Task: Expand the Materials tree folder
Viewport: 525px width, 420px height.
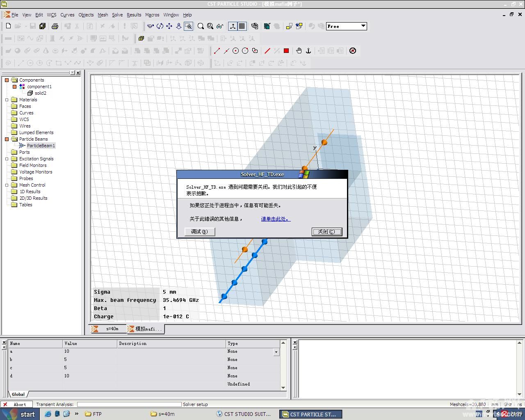Action: (7, 100)
